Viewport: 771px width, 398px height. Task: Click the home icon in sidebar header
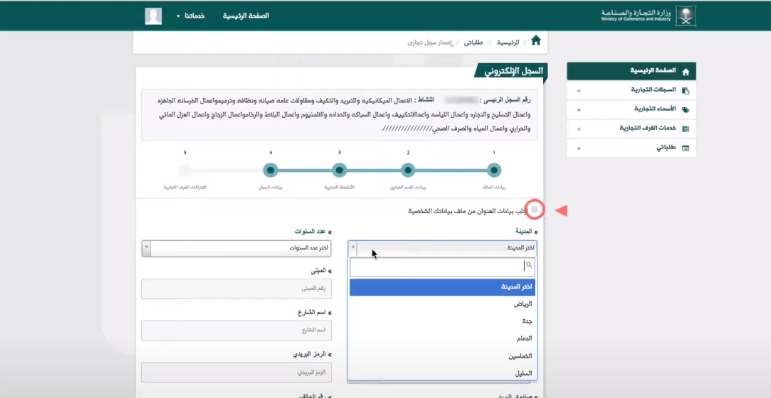coord(686,72)
